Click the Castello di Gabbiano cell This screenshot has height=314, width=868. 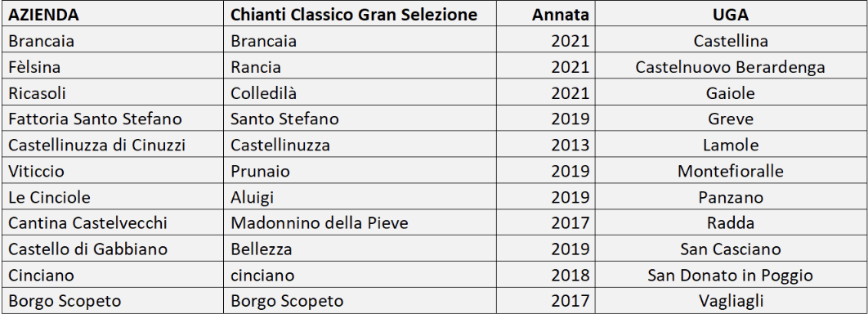113,249
